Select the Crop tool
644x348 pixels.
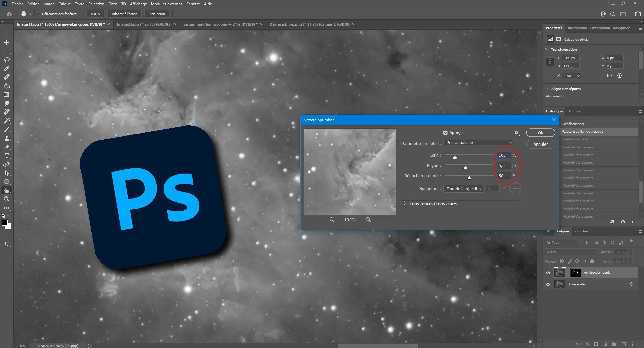click(x=7, y=34)
